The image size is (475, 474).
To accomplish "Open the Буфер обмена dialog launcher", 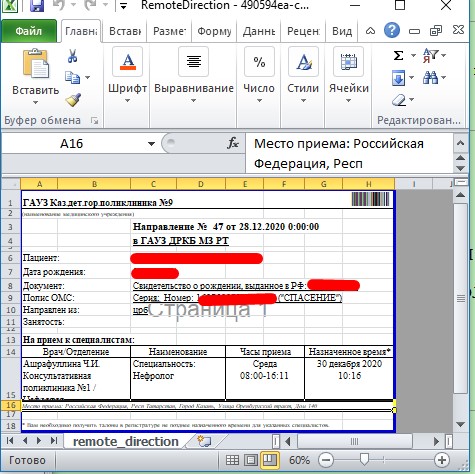I will [95, 120].
